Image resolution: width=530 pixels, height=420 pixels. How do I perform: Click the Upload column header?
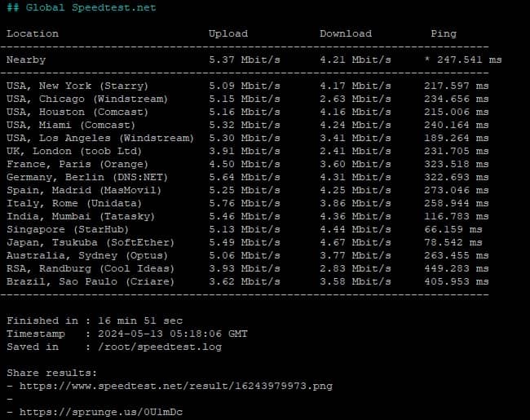point(228,33)
